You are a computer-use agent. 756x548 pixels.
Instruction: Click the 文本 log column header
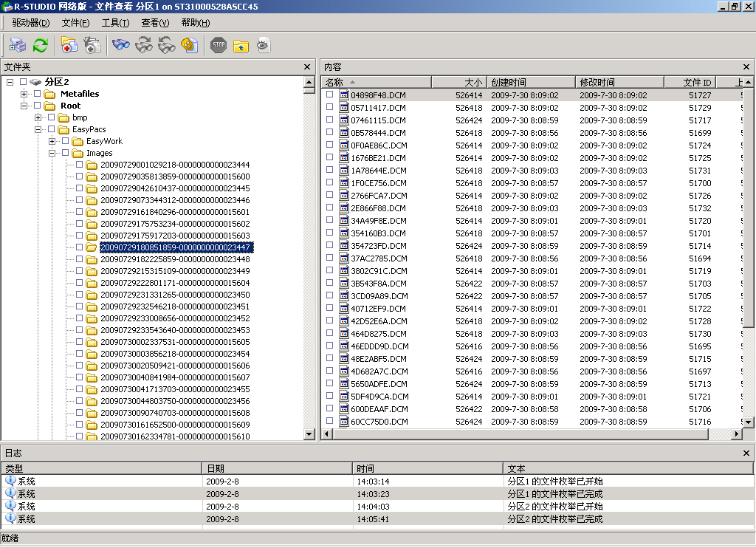[628, 468]
